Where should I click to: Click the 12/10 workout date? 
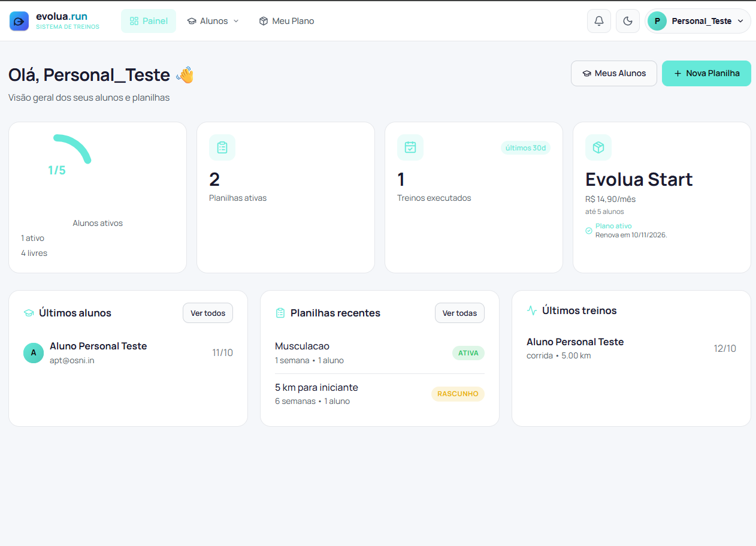[725, 349]
